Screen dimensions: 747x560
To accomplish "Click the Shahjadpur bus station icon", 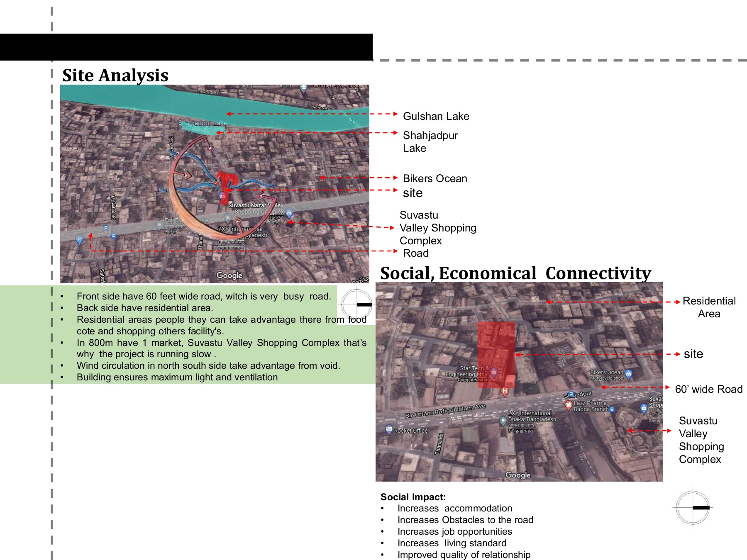I will point(571,393).
